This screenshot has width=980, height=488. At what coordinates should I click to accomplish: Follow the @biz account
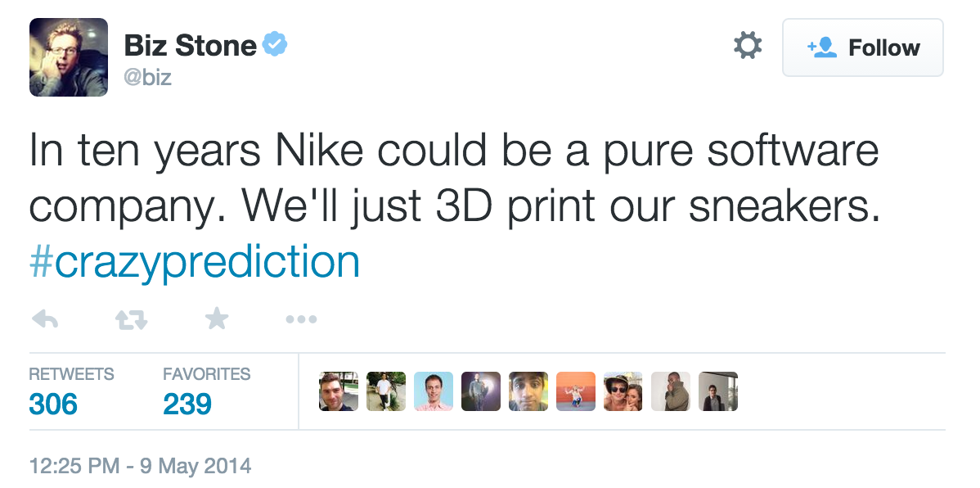[862, 47]
